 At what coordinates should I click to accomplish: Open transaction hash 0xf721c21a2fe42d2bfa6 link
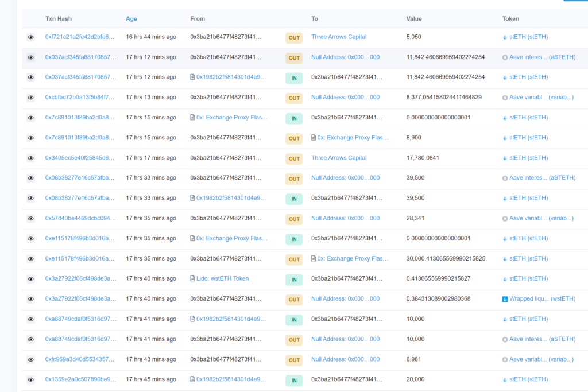coord(80,37)
